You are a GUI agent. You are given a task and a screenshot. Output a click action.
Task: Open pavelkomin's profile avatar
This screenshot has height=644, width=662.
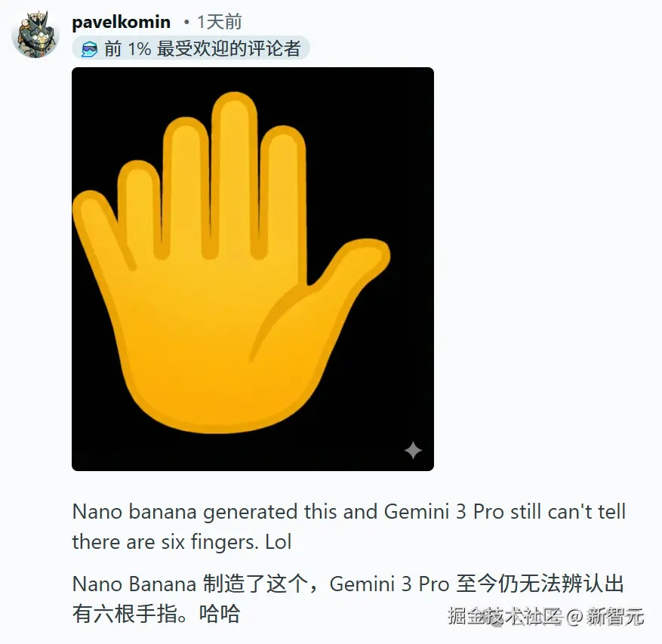pyautogui.click(x=35, y=35)
